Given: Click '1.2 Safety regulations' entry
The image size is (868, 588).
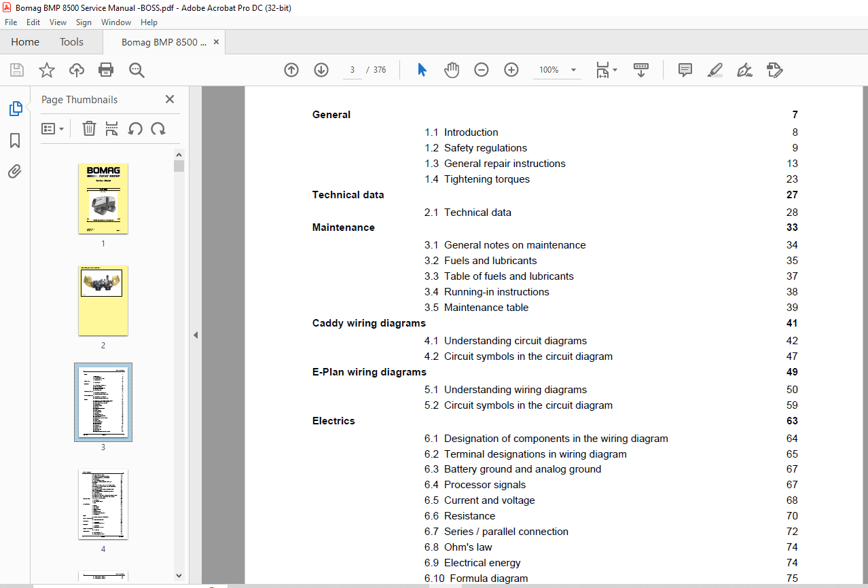Looking at the screenshot, I should click(475, 148).
